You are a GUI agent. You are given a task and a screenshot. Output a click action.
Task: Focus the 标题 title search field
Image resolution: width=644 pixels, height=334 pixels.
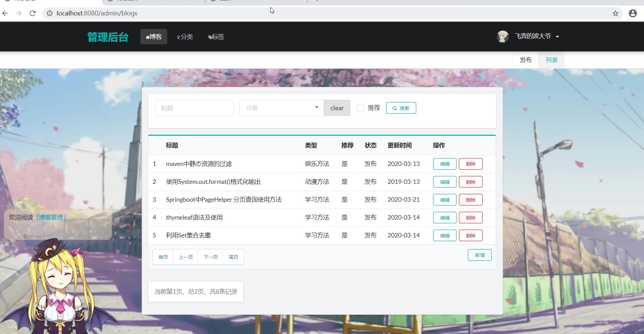(x=194, y=108)
